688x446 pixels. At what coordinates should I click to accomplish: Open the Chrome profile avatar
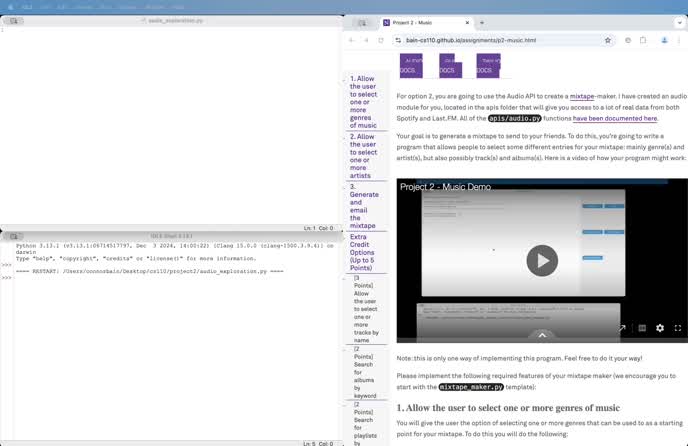tap(664, 40)
